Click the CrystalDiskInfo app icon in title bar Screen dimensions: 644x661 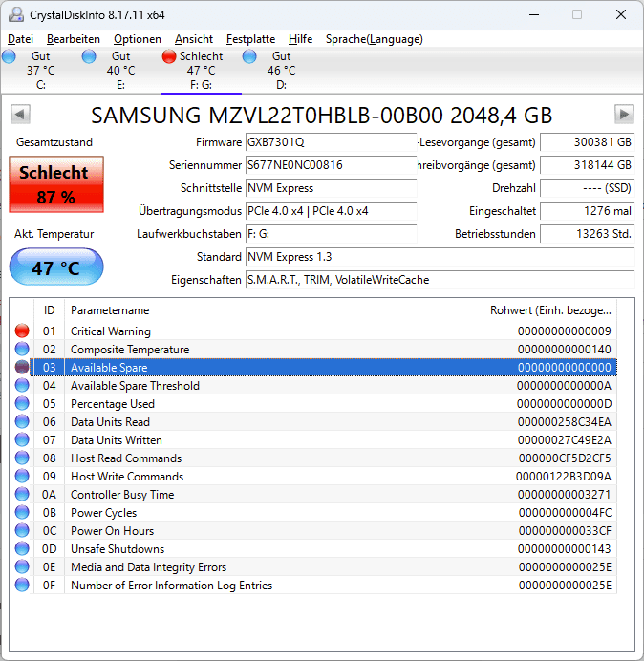(16, 14)
